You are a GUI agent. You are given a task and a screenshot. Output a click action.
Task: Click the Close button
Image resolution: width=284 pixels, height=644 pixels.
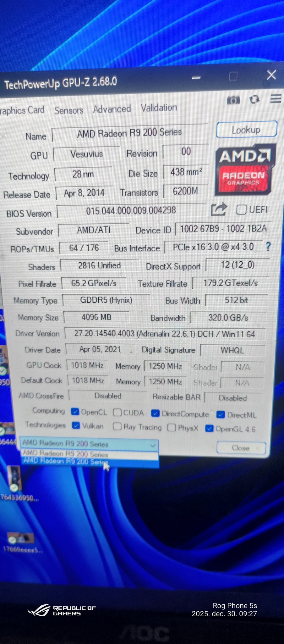pos(241,447)
